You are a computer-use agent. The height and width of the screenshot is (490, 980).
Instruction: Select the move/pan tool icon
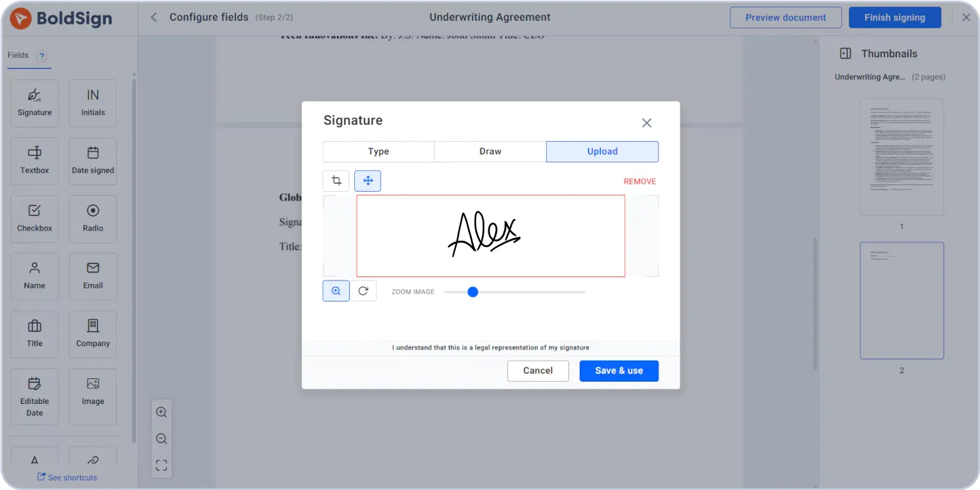point(367,181)
